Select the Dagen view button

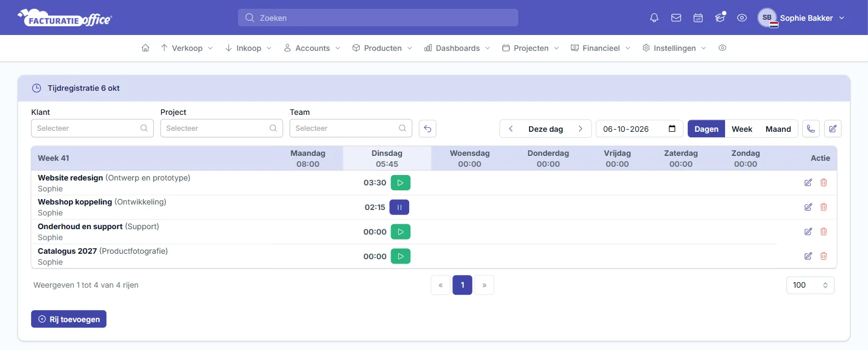pos(706,129)
